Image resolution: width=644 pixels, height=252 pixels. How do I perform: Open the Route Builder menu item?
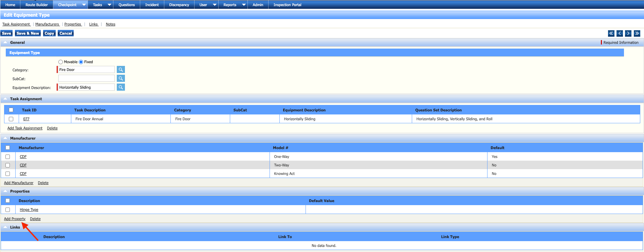[x=37, y=5]
